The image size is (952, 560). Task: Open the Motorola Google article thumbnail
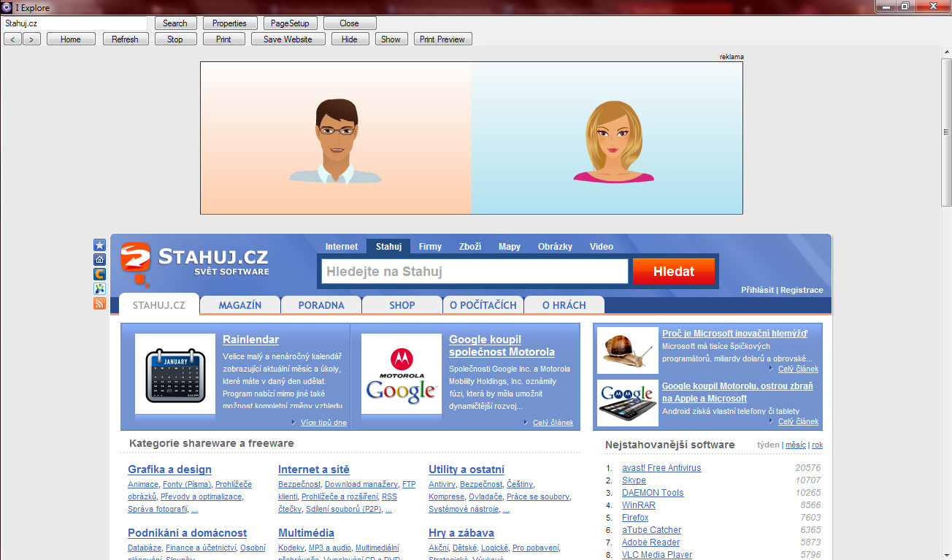tap(402, 374)
